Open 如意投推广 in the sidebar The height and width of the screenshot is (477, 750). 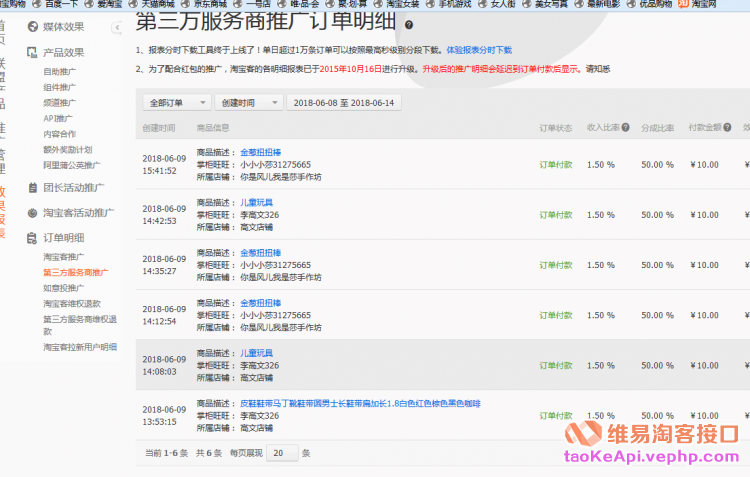(64, 288)
